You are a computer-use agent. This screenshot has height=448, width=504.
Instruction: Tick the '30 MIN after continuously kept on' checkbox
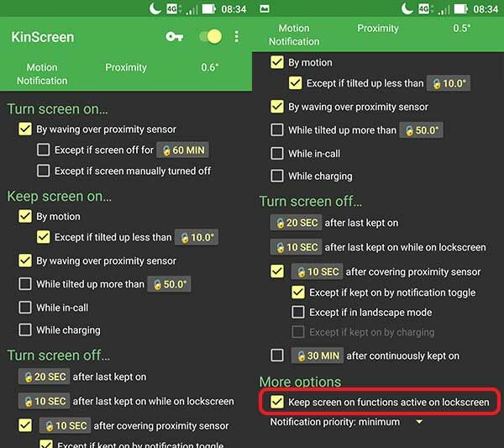[x=277, y=356]
